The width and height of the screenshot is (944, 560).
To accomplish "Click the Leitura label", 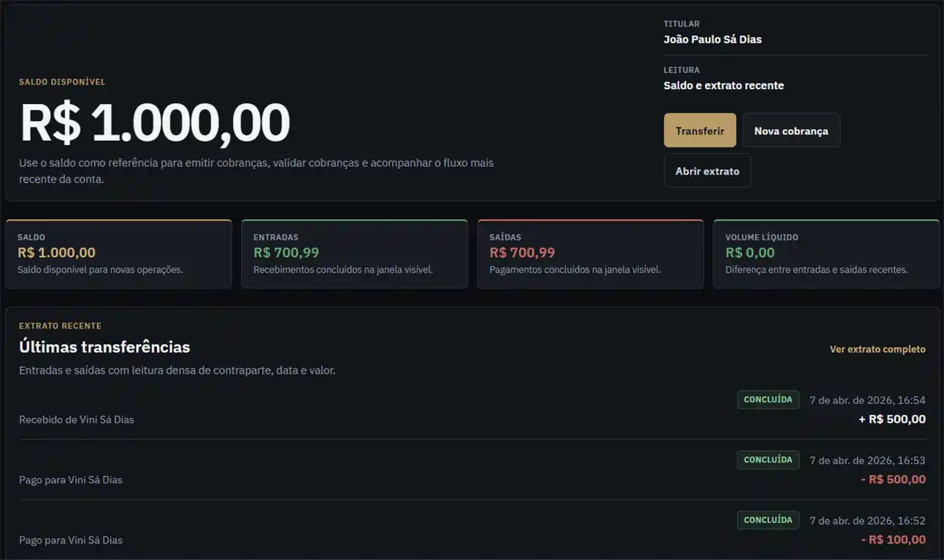I will click(x=681, y=70).
